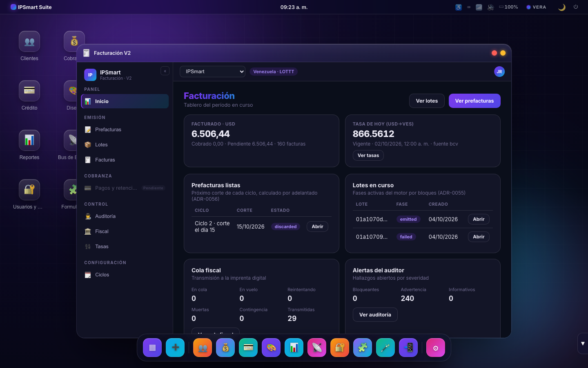Click the Ver lotes button

[427, 101]
